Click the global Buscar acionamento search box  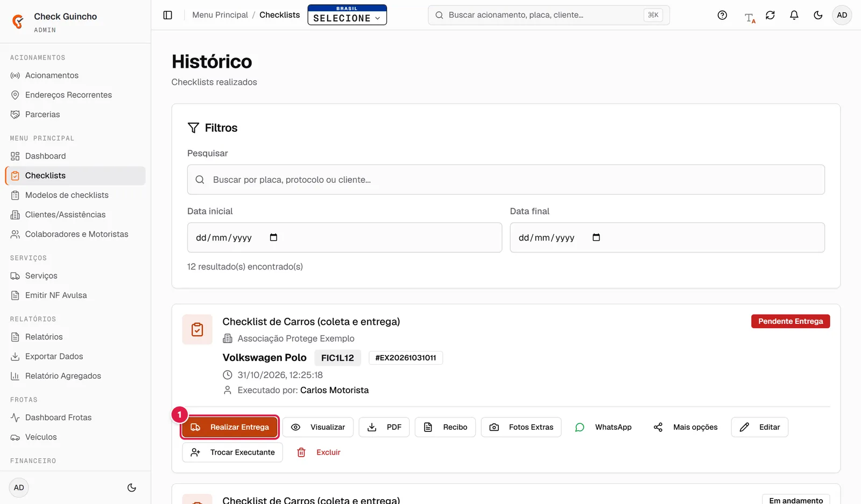[x=549, y=15]
